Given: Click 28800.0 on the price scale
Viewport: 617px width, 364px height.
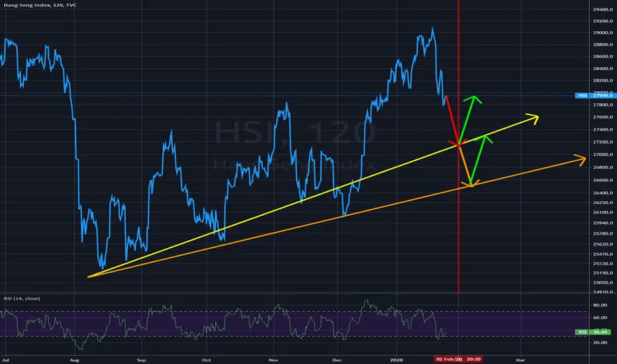Looking at the screenshot, I should pyautogui.click(x=603, y=45).
